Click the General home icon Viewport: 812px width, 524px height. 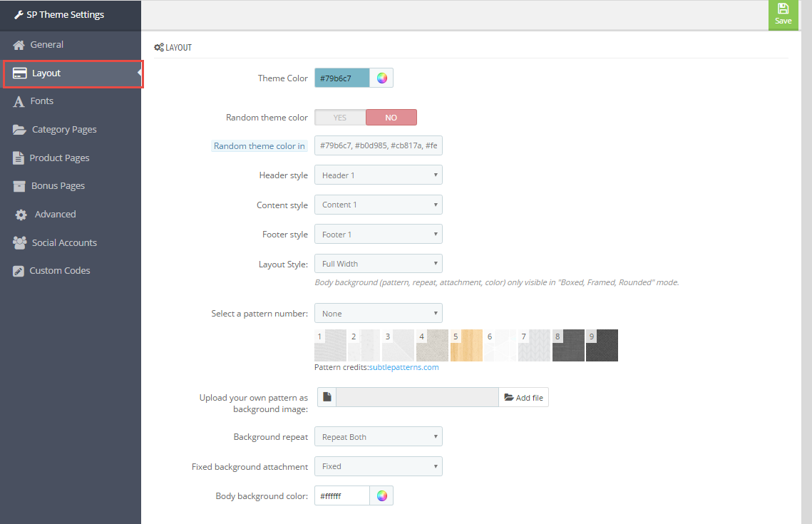click(x=19, y=45)
